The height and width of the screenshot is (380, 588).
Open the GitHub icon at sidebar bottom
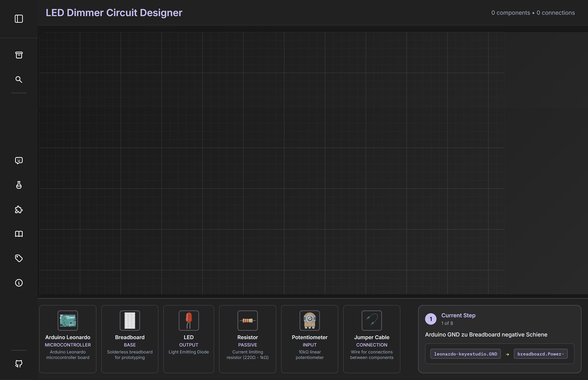pos(19,363)
